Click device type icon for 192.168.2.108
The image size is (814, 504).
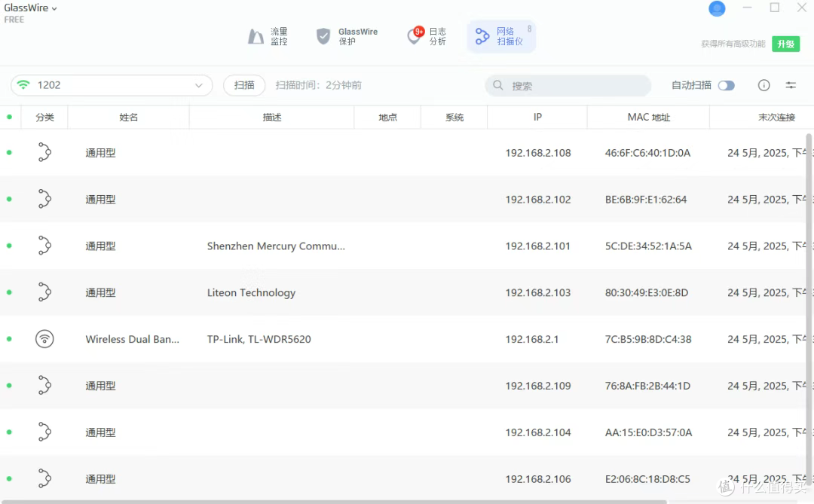pos(44,153)
